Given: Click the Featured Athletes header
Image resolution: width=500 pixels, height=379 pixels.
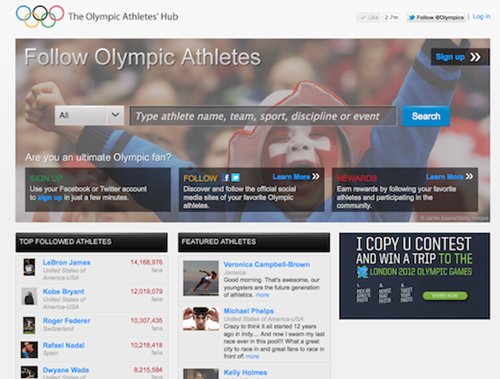Looking at the screenshot, I should point(254,242).
